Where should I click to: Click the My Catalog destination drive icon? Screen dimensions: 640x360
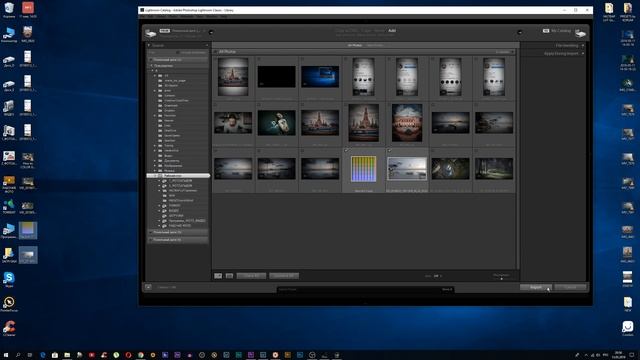pyautogui.click(x=580, y=33)
